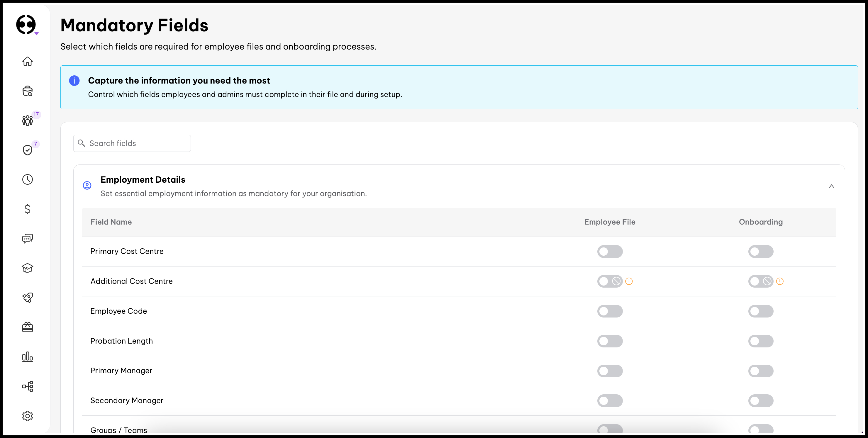Viewport: 868px width, 438px height.
Task: Click the Search fields input box
Action: (132, 143)
